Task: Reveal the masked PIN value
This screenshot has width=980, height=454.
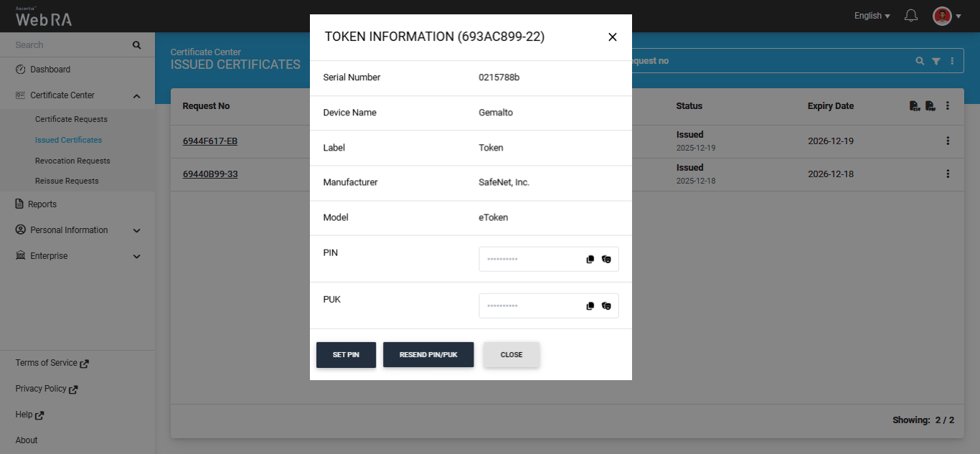Action: tap(606, 260)
